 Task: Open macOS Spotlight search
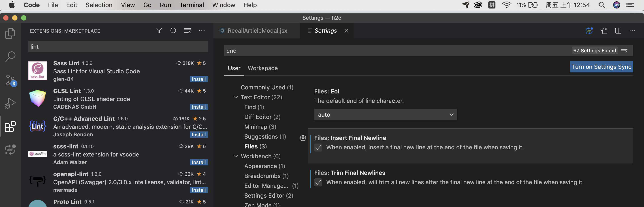(x=602, y=5)
